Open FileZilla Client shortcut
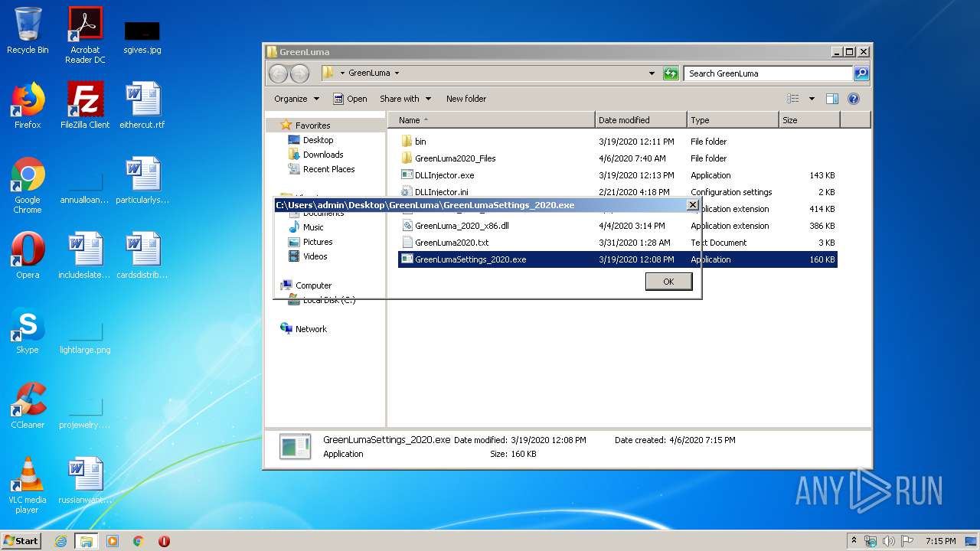Image resolution: width=980 pixels, height=551 pixels. point(85,106)
